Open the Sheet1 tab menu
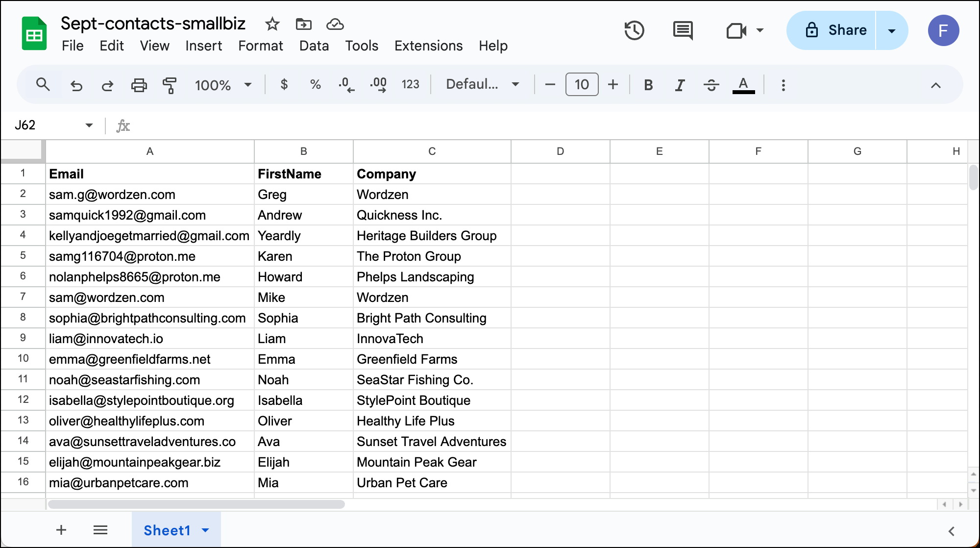 pyautogui.click(x=205, y=530)
